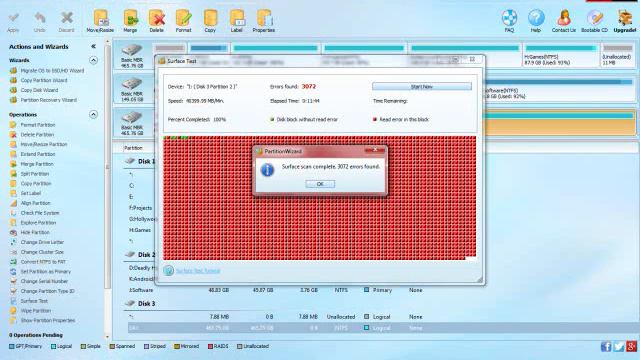Select the H:Games NTFS partition block
Viewport: 640px width, 360px height.
click(x=560, y=55)
